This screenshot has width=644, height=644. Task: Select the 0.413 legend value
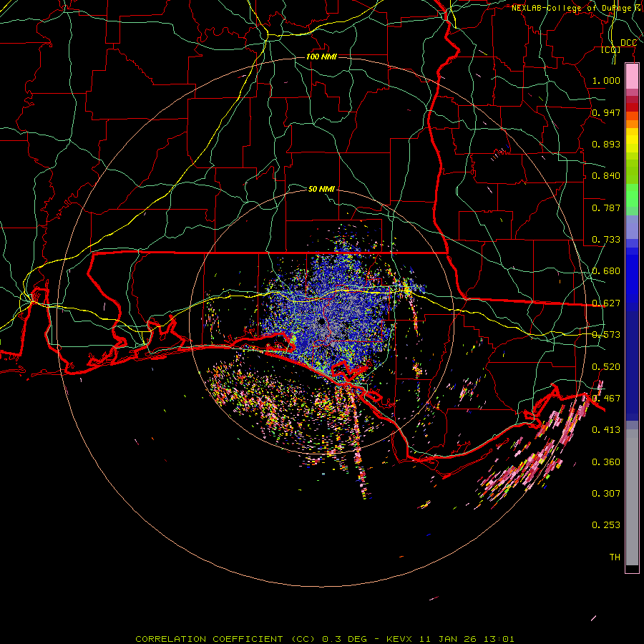point(606,430)
